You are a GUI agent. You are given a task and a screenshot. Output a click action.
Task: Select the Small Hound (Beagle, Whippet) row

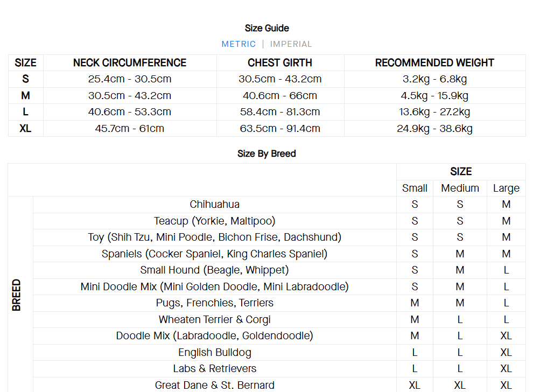pyautogui.click(x=214, y=270)
